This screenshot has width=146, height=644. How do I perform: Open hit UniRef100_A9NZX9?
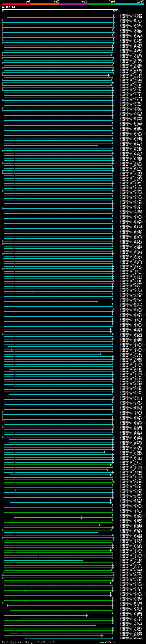click(x=131, y=30)
